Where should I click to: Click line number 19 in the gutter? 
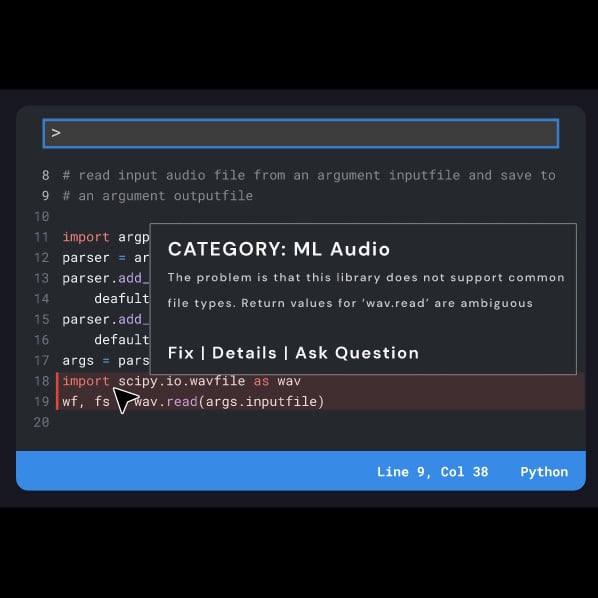coord(42,402)
